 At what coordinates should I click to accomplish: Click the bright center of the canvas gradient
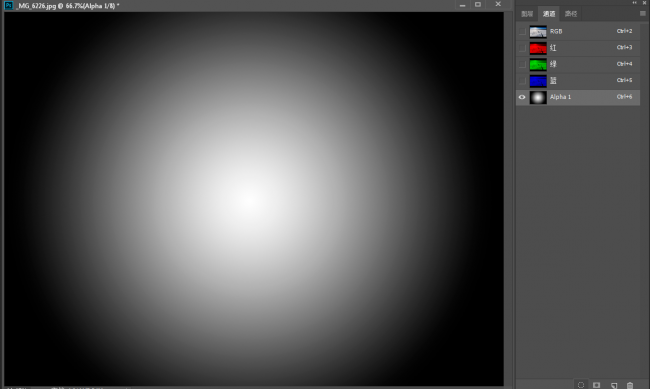click(x=249, y=201)
